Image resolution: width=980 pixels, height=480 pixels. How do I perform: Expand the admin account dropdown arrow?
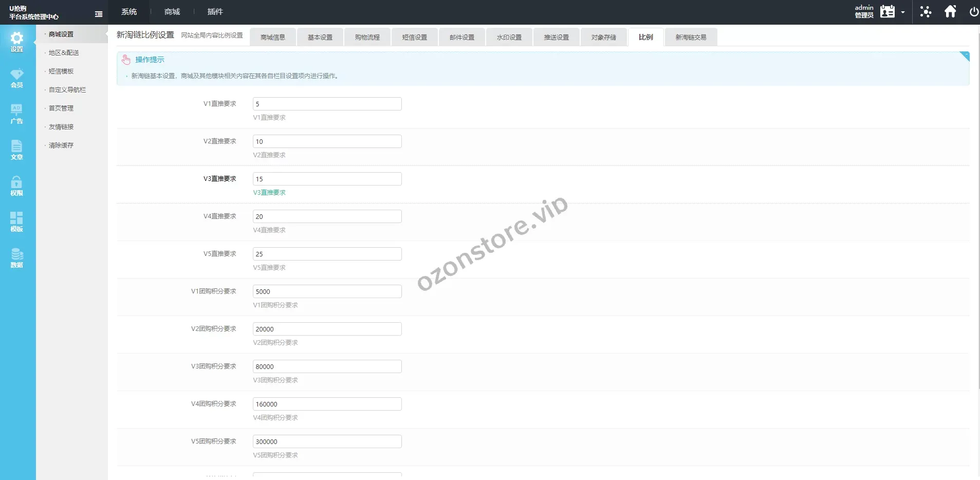point(903,12)
